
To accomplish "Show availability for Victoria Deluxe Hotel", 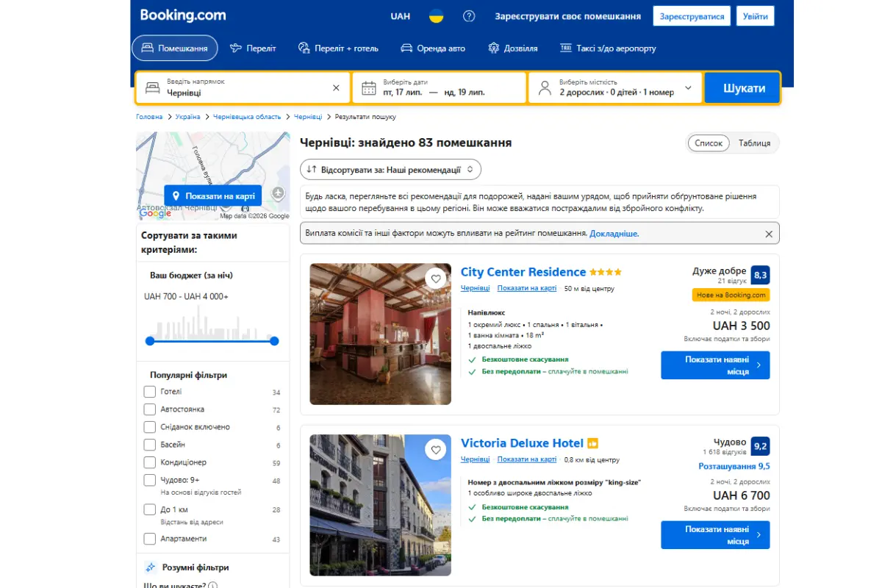I will (x=715, y=535).
